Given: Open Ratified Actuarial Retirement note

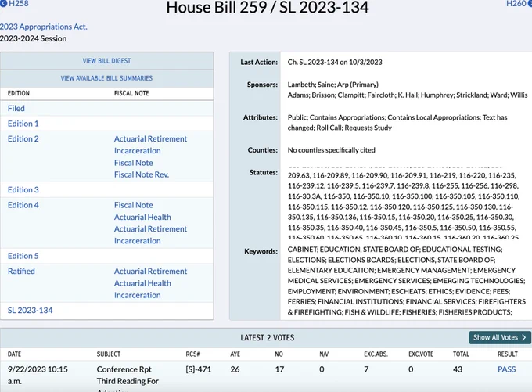Looking at the screenshot, I should [150, 272].
